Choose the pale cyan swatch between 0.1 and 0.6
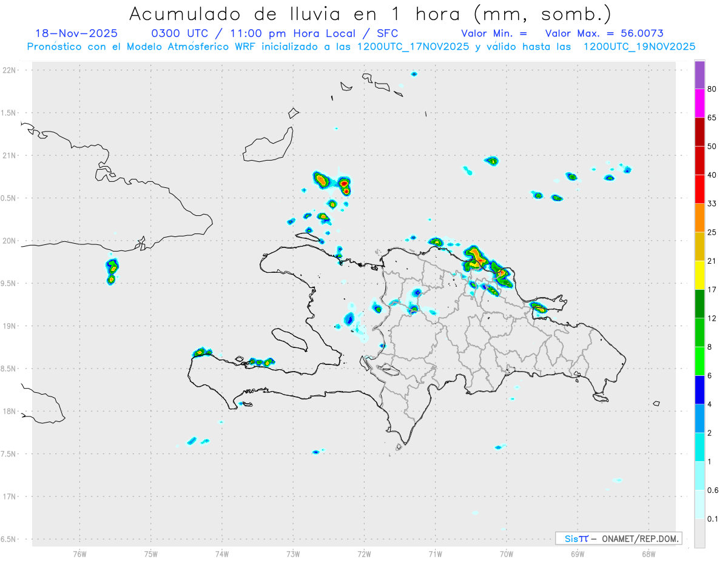 (x=699, y=503)
